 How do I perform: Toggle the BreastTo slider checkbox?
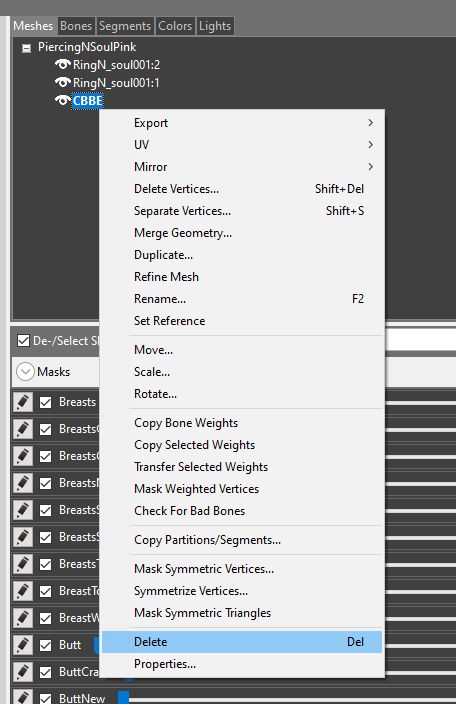click(x=45, y=591)
